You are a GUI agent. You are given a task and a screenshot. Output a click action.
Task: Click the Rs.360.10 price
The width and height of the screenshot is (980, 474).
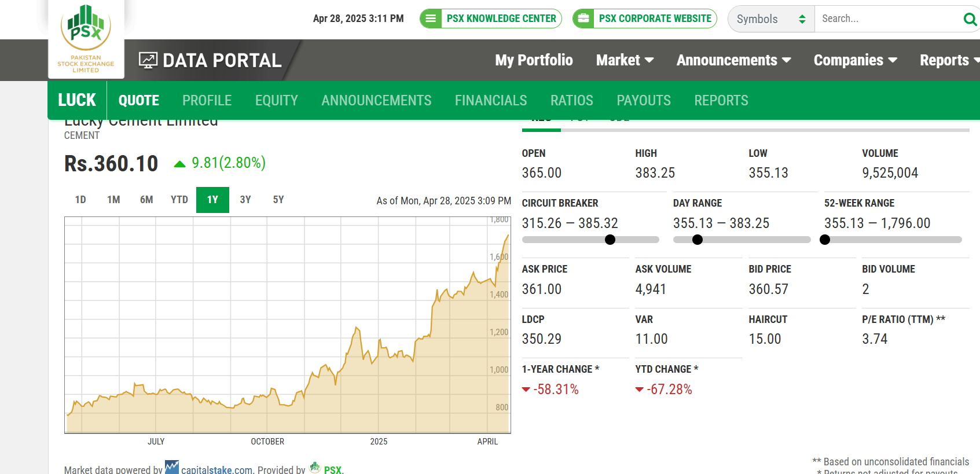point(111,164)
